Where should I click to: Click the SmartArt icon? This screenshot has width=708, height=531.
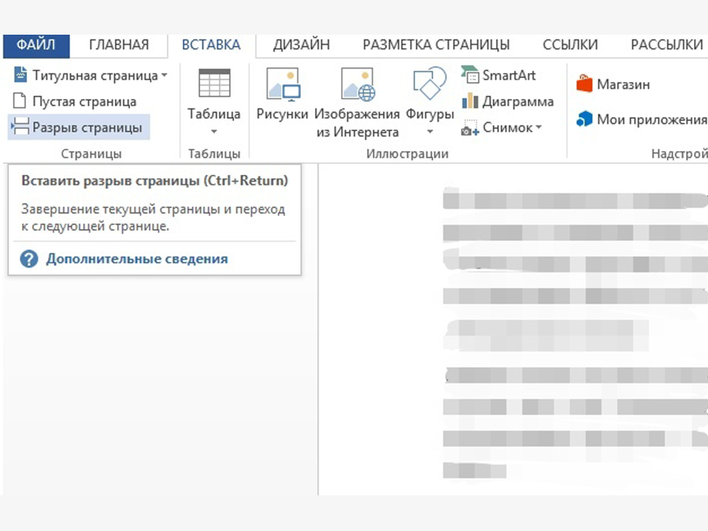[470, 75]
